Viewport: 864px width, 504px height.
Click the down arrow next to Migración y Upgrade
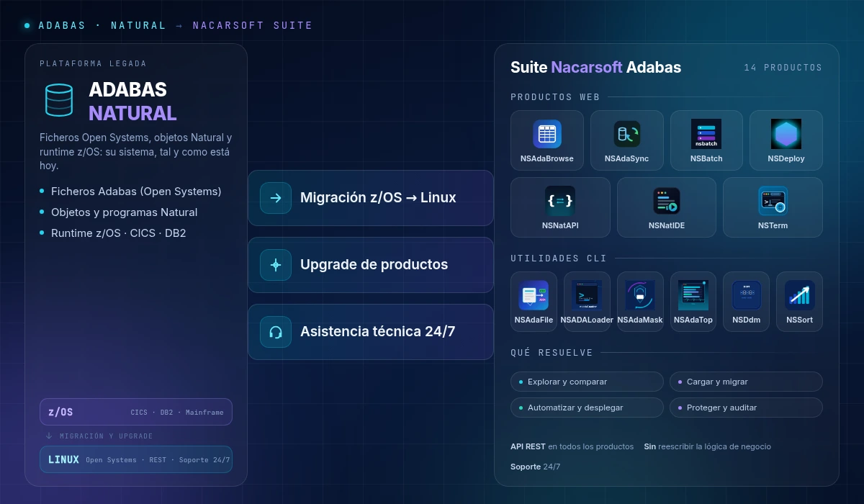point(49,436)
